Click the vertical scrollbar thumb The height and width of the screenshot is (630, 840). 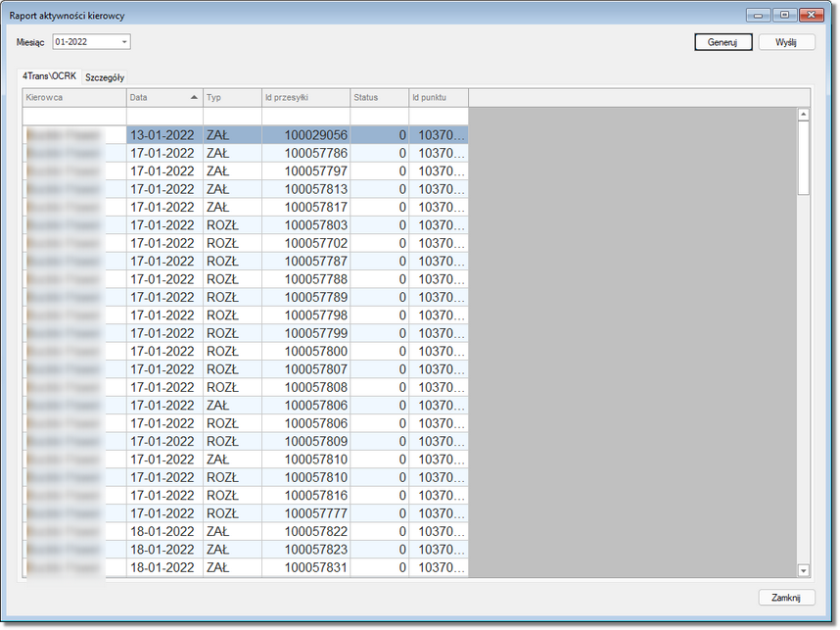(803, 158)
